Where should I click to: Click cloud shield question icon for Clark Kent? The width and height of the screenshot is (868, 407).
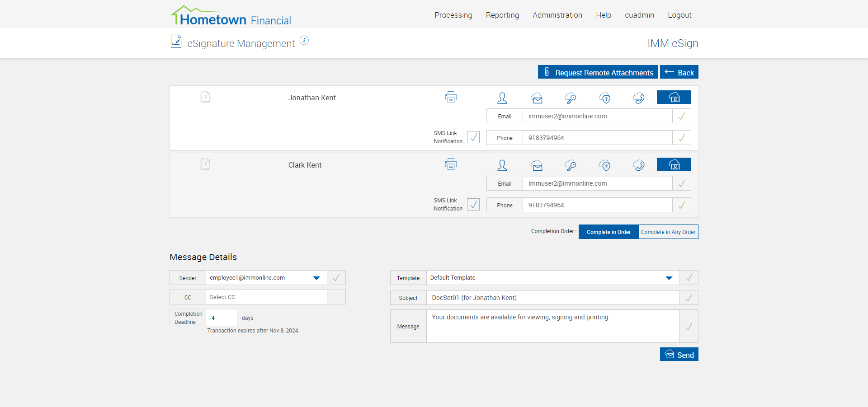pos(605,165)
